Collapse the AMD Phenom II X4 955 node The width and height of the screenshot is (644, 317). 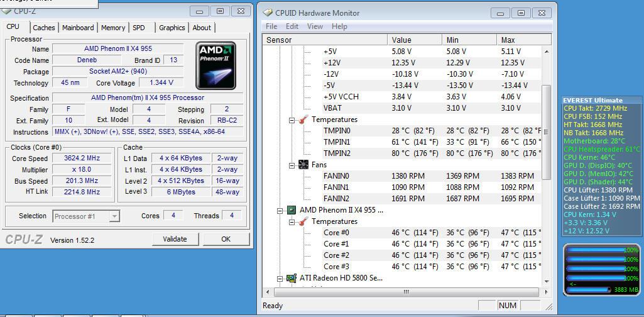(280, 211)
